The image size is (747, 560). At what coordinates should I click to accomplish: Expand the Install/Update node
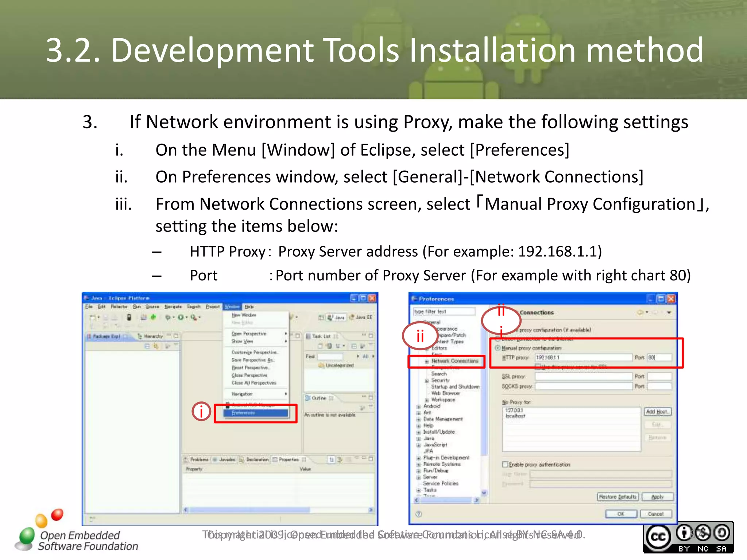pos(418,432)
